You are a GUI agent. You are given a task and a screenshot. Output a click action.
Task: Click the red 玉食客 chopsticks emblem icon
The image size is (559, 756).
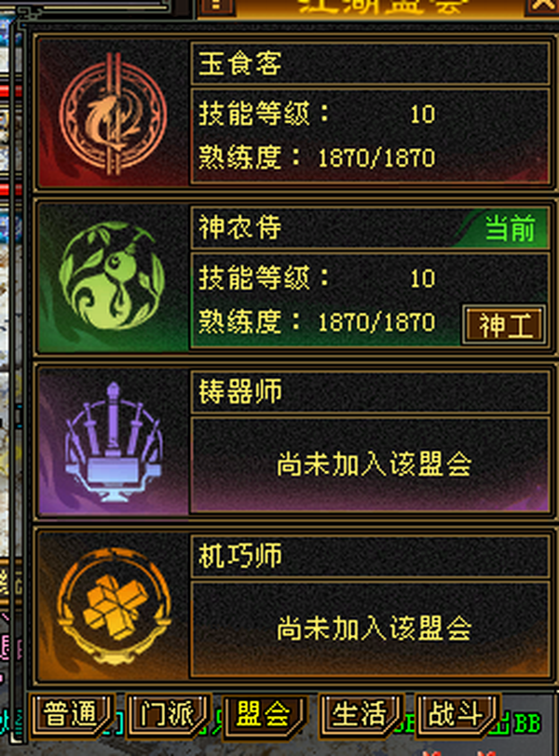tap(113, 114)
